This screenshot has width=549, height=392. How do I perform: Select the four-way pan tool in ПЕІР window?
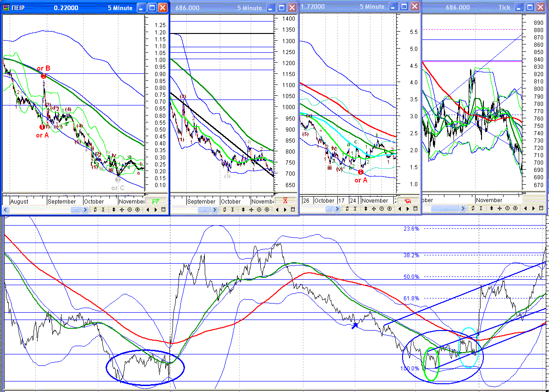pos(122,210)
